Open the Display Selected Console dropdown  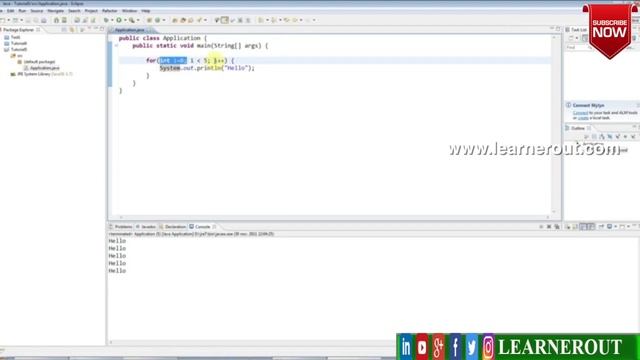click(x=616, y=227)
